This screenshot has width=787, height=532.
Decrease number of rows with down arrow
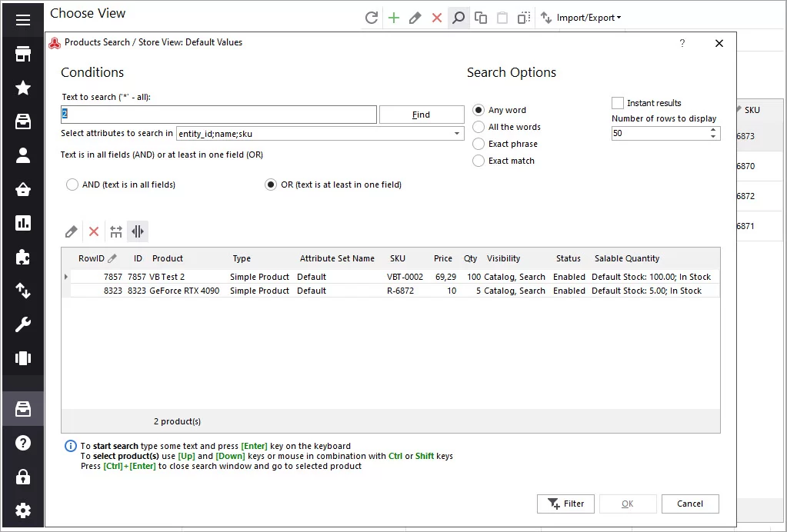(713, 136)
